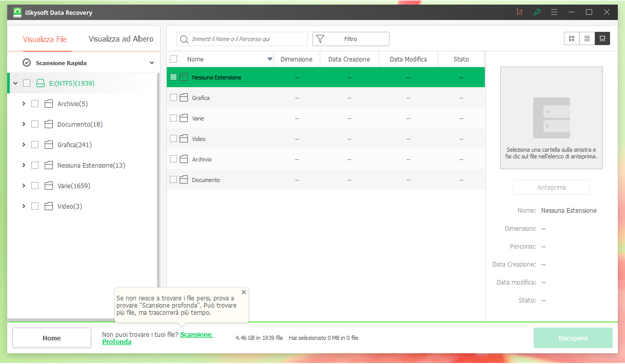Expand the Archivio(5) tree node
Viewport: 625px width, 364px height.
click(24, 104)
